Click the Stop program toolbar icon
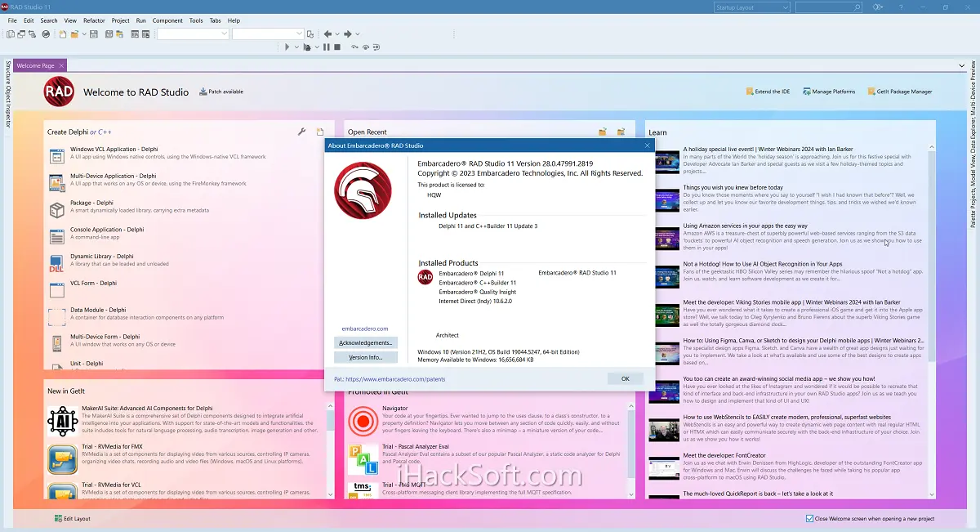 click(x=336, y=47)
